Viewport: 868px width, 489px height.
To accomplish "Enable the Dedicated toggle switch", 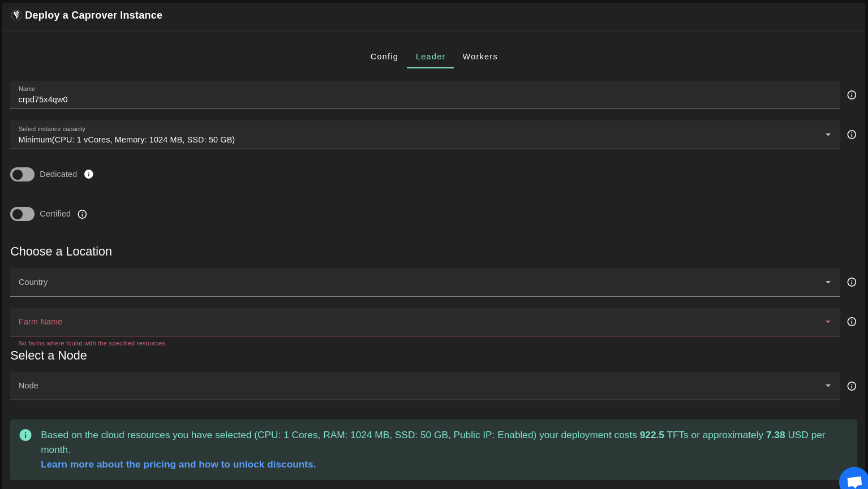I will pos(23,174).
